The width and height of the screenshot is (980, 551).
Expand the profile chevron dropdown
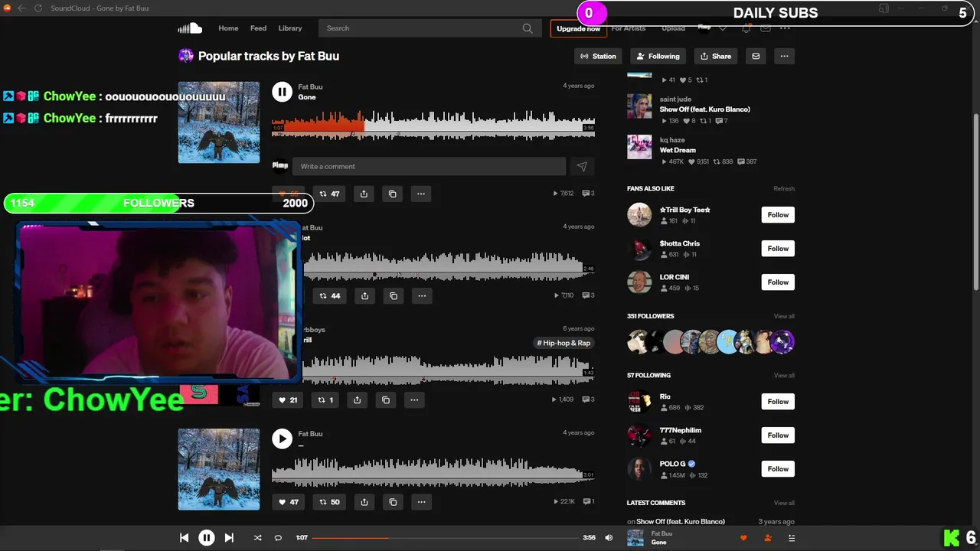point(723,28)
